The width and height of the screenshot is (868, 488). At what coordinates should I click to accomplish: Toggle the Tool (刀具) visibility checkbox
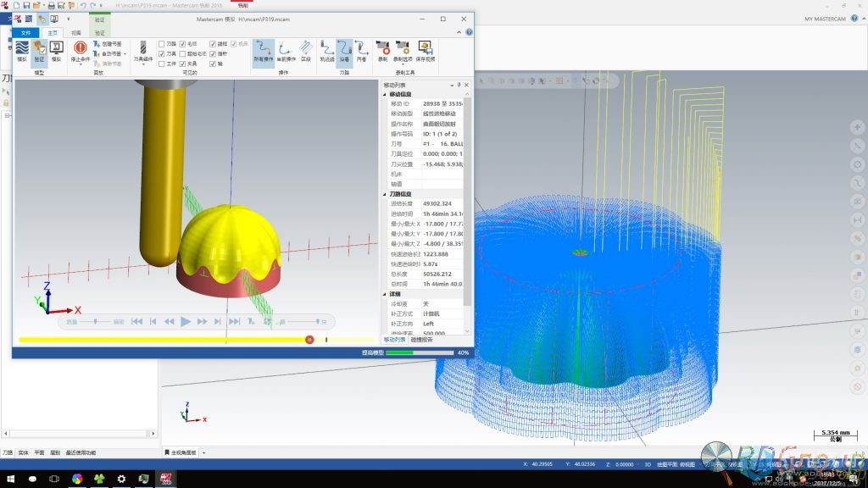(x=162, y=53)
